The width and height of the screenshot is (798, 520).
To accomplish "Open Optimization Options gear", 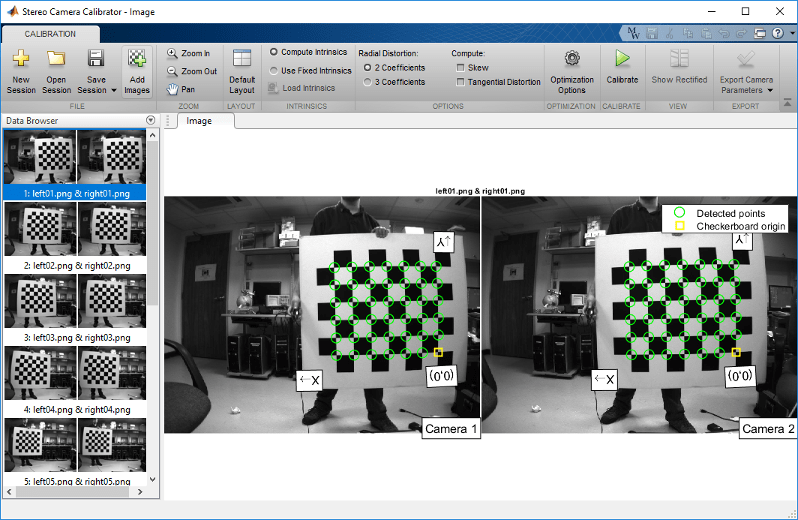I will (572, 58).
